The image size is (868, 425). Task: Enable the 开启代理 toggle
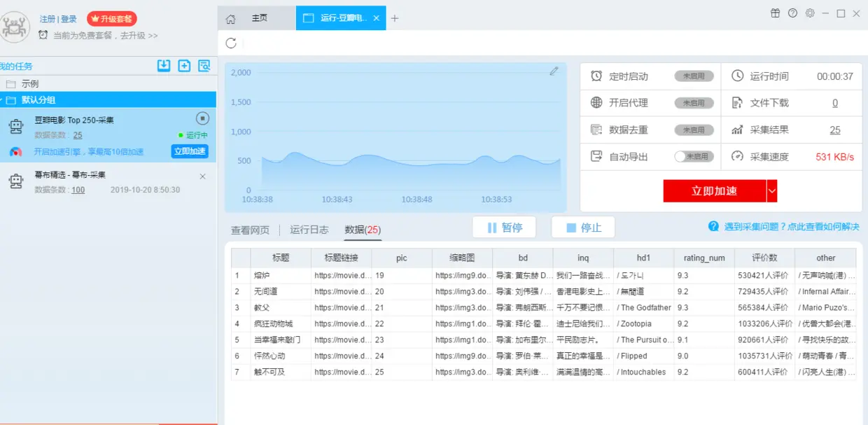(x=694, y=103)
